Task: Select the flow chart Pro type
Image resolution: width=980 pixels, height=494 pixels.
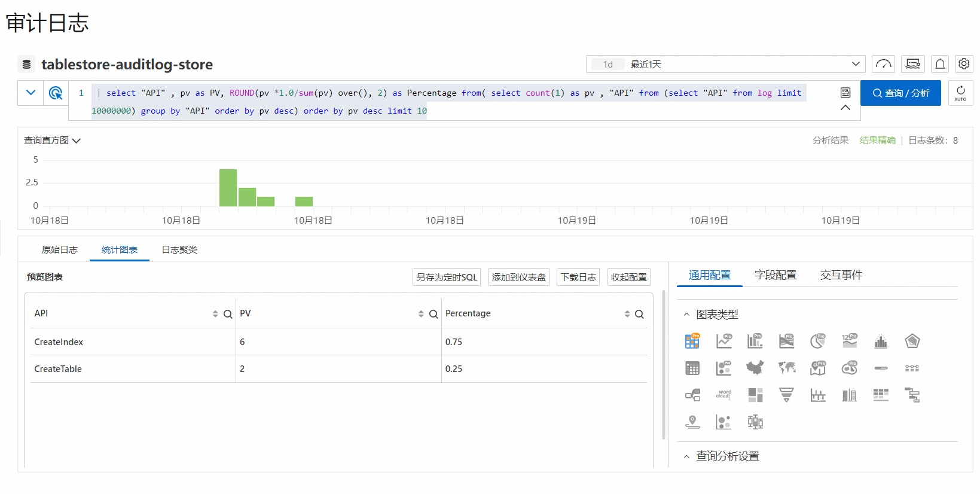Action: [787, 341]
